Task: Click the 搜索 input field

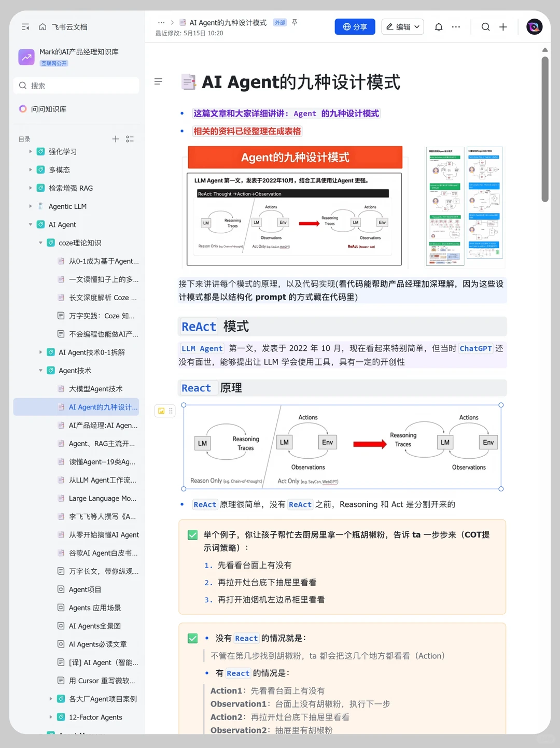Action: (76, 86)
